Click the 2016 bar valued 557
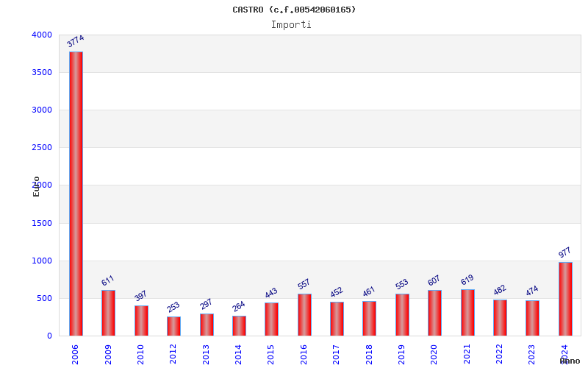 304,315
